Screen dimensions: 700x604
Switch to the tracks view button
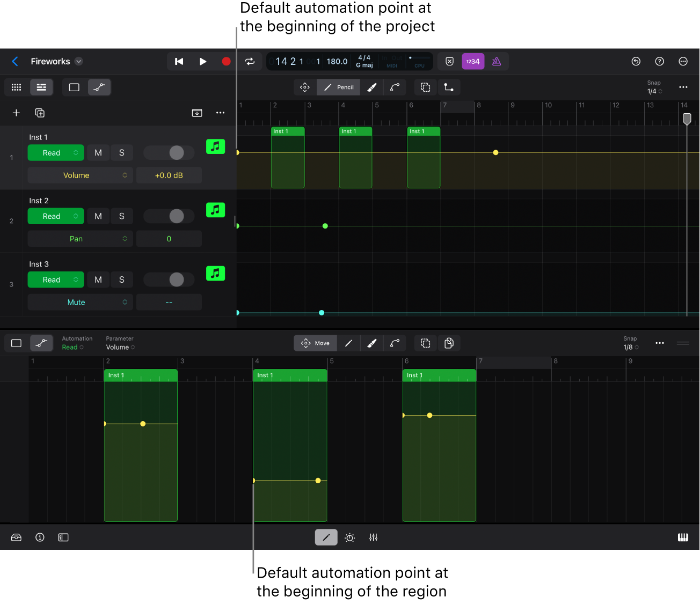click(41, 87)
